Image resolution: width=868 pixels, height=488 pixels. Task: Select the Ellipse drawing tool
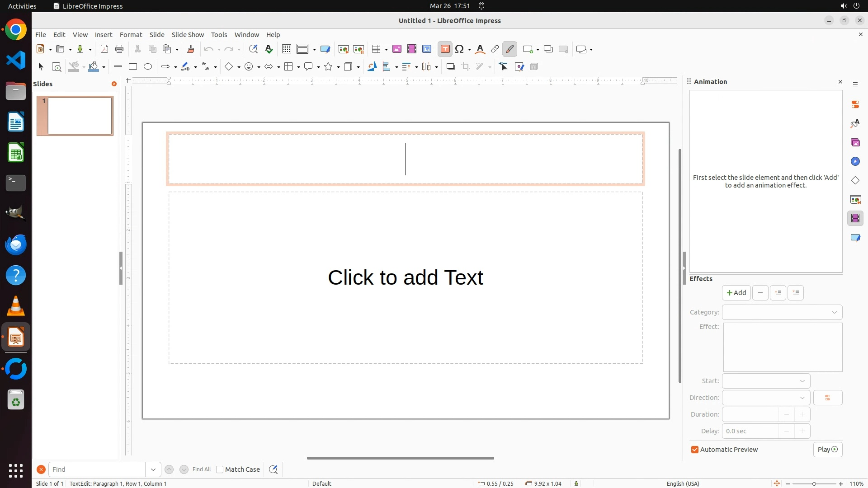pos(148,67)
